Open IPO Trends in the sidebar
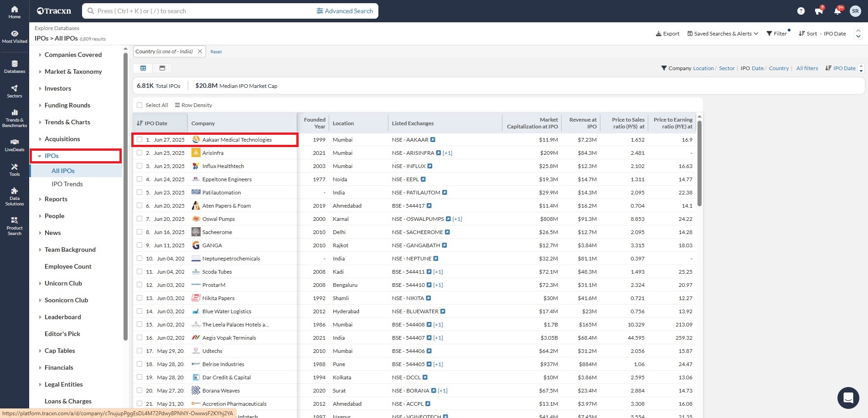 67,184
